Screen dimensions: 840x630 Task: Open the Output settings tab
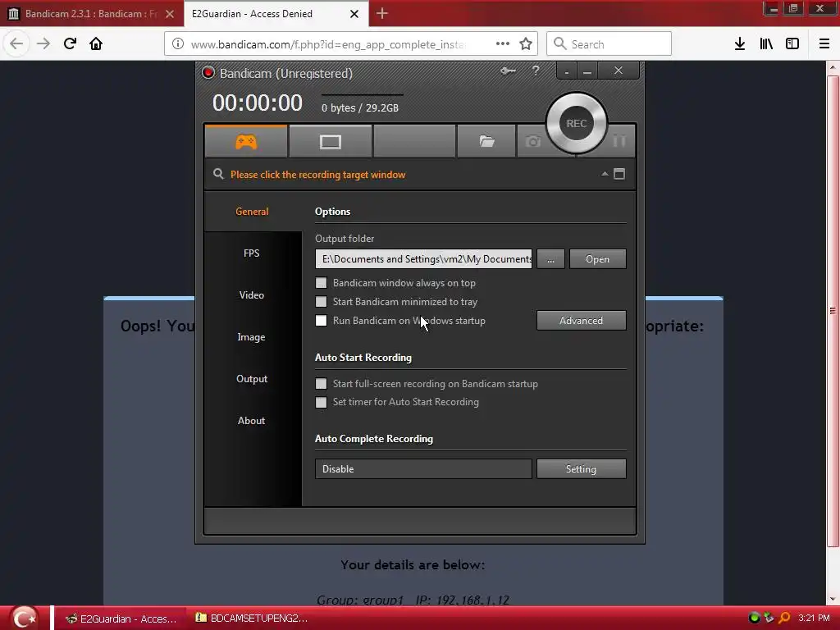click(x=252, y=378)
